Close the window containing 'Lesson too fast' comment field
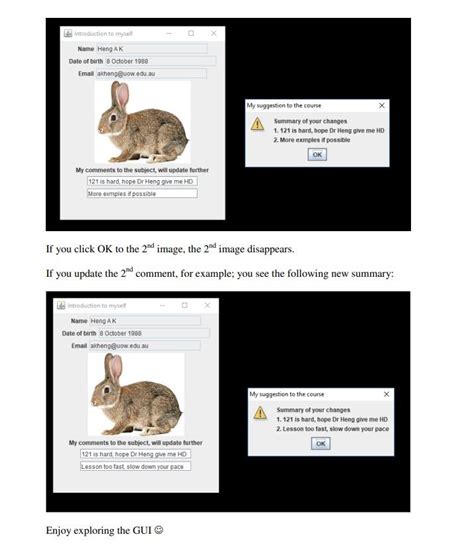Viewport: 474px width, 553px height. 207,305
